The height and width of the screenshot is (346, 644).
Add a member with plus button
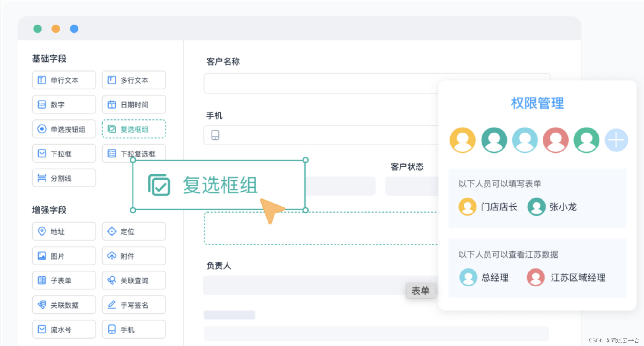pyautogui.click(x=616, y=140)
